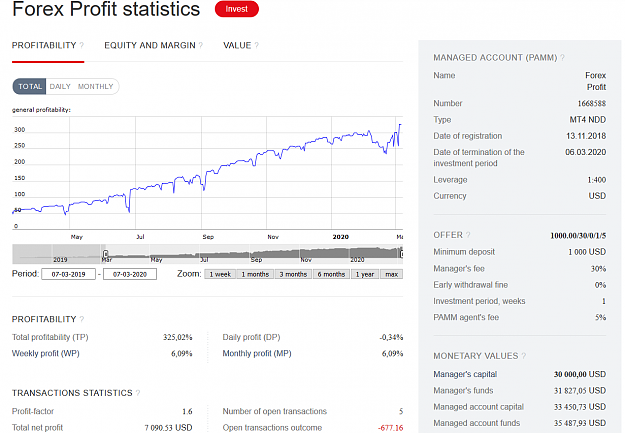Click the leverage value 1:400

[597, 180]
